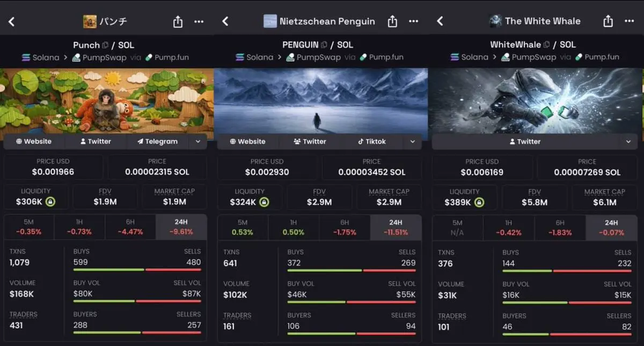644x346 pixels.
Task: Click liquidity lock icon beside $306K
Action: 50,202
